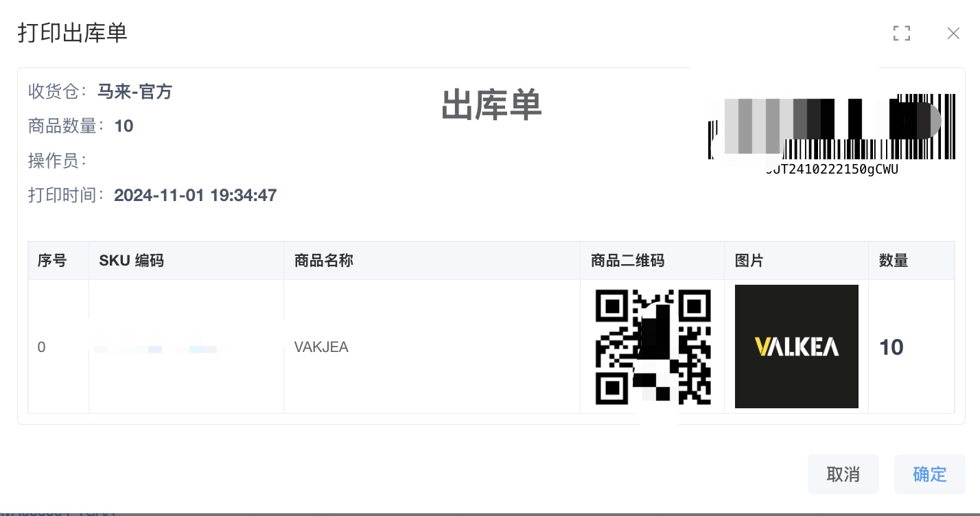
Task: Open the VALKEA product picture thumbnail
Action: click(x=796, y=347)
